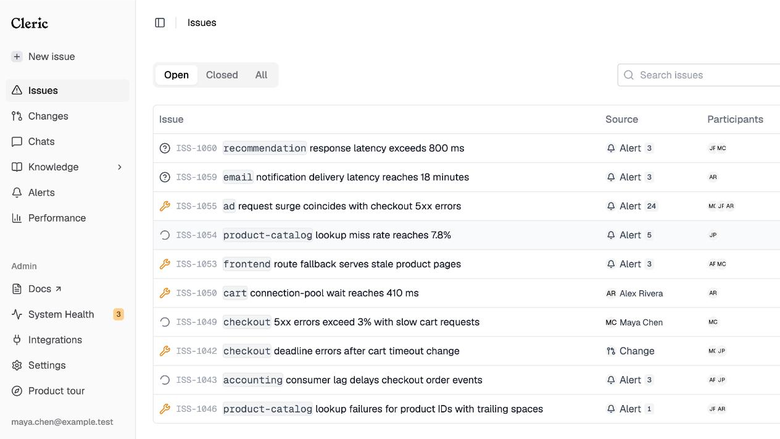Open Changes via its sidebar icon

point(17,116)
